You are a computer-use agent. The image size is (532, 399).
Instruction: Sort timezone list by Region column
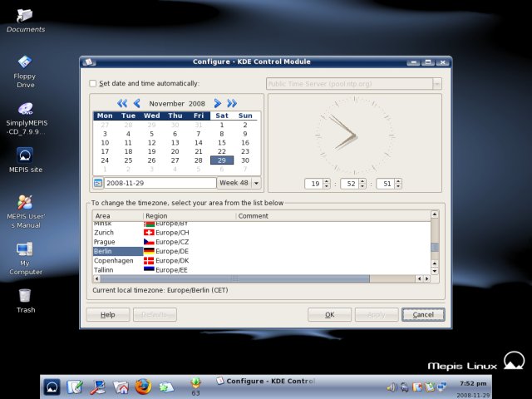(x=189, y=216)
